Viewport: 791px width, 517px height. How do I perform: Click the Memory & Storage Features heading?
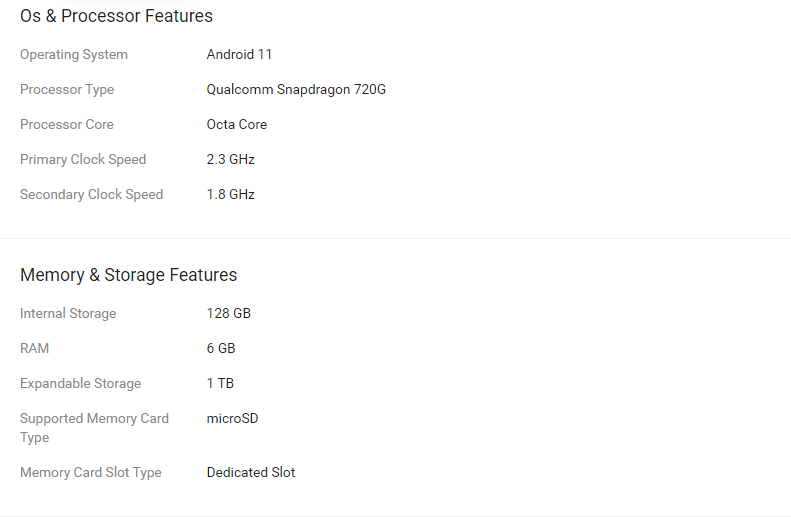tap(128, 275)
